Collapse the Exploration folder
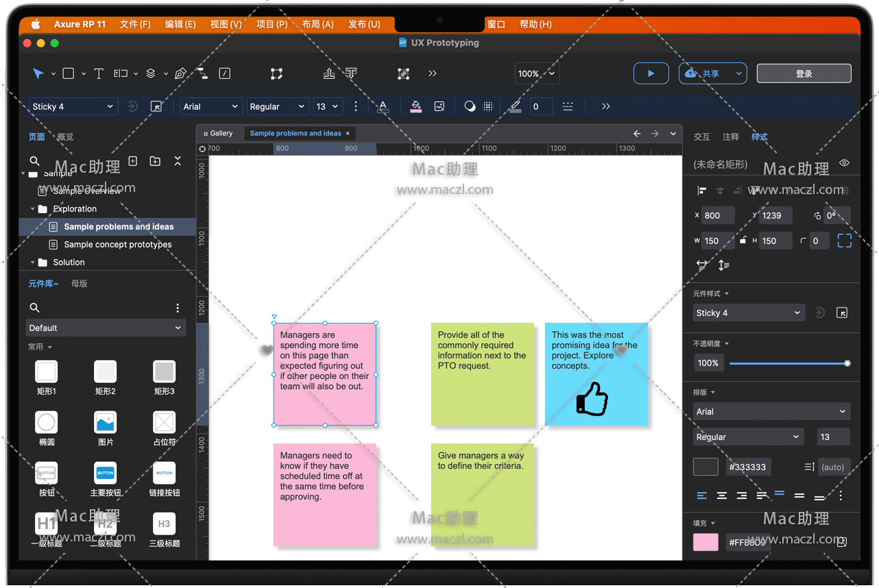The image size is (879, 588). 32,209
